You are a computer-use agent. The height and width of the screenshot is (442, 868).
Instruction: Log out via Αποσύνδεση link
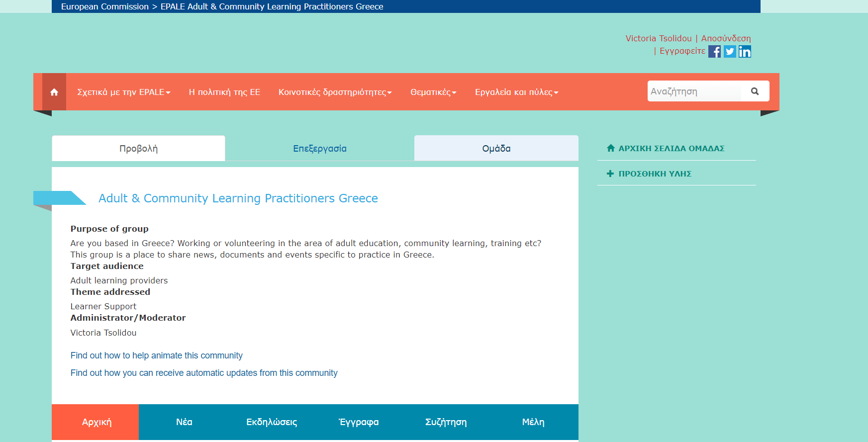pyautogui.click(x=726, y=38)
